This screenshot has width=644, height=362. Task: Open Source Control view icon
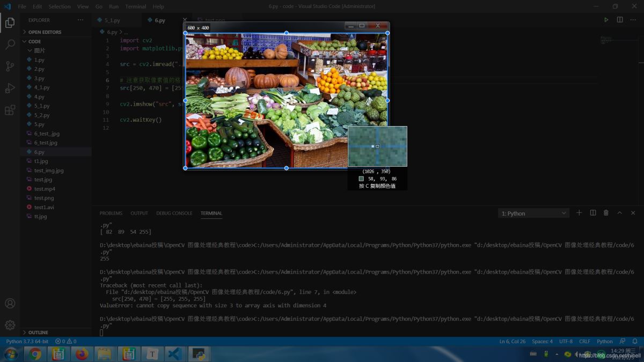[10, 67]
